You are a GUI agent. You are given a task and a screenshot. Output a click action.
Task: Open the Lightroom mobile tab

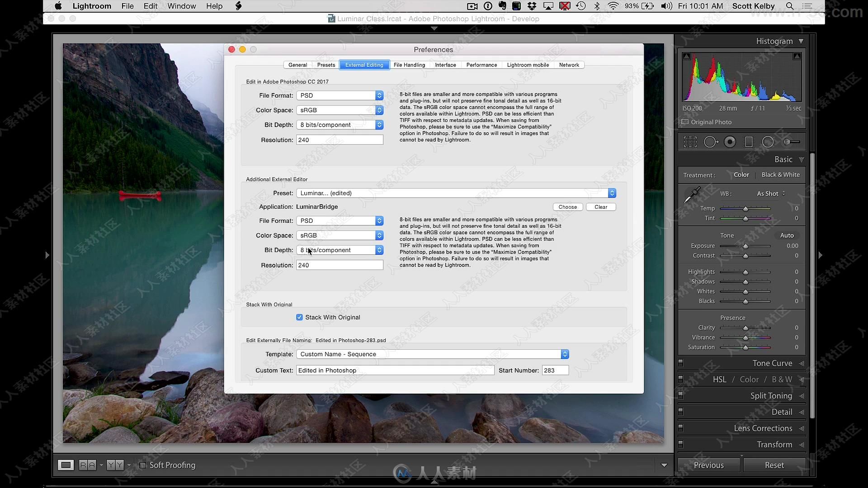pyautogui.click(x=528, y=65)
